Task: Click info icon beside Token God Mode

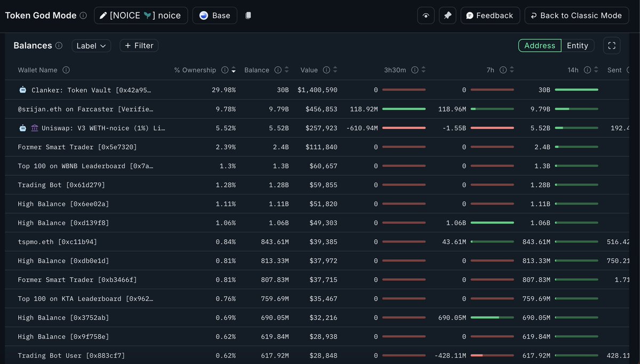Action: (83, 15)
